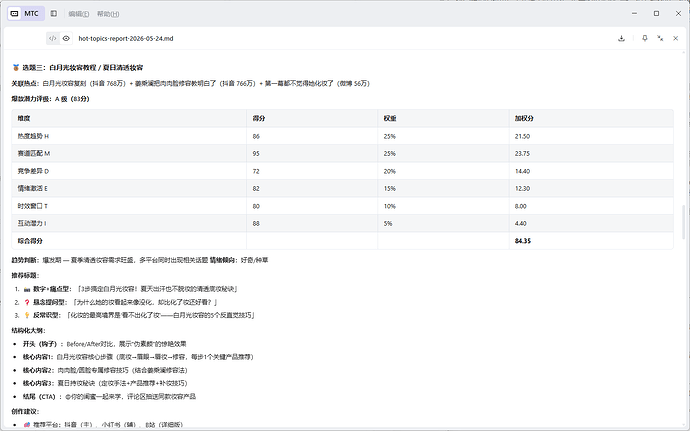The image size is (690, 431).
Task: Click the 20% weight cell
Action: pos(389,171)
